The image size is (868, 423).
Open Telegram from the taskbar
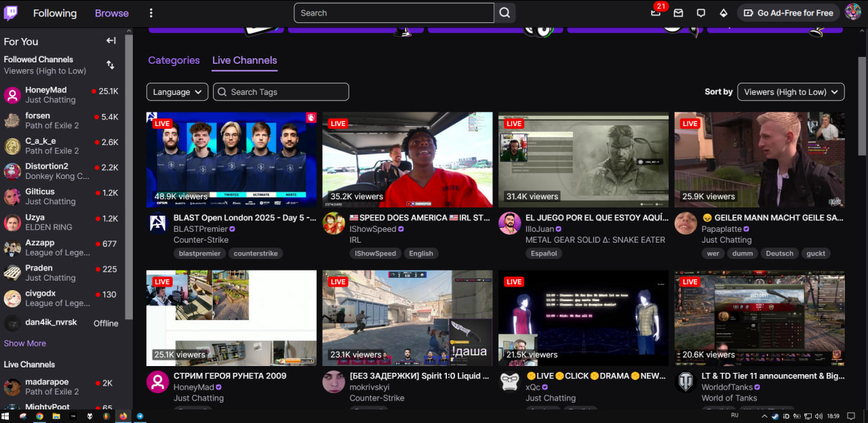pyautogui.click(x=140, y=416)
